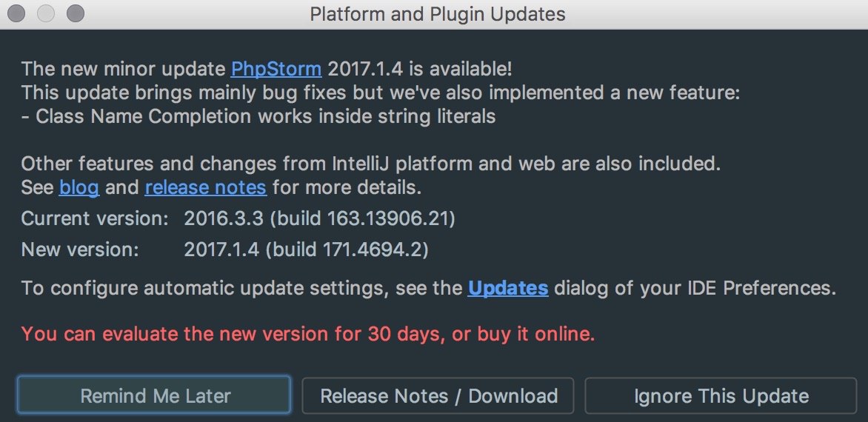Click the Remind Me Later button
This screenshot has width=868, height=422.
tap(154, 396)
